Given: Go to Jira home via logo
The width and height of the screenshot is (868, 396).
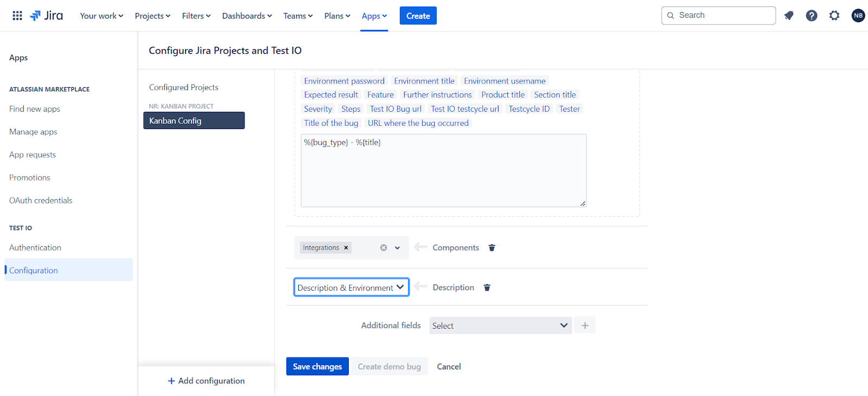Looking at the screenshot, I should pyautogui.click(x=47, y=16).
